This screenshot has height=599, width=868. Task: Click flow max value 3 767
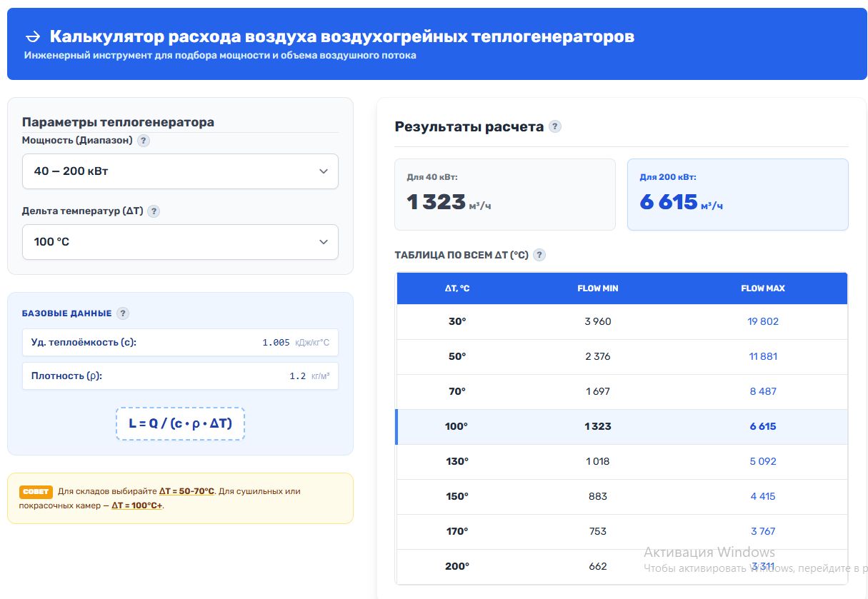pos(763,531)
